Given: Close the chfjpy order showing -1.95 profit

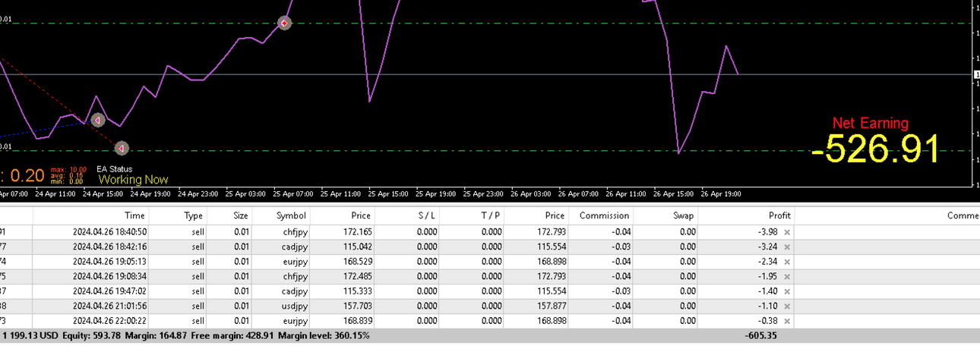Looking at the screenshot, I should (x=787, y=276).
